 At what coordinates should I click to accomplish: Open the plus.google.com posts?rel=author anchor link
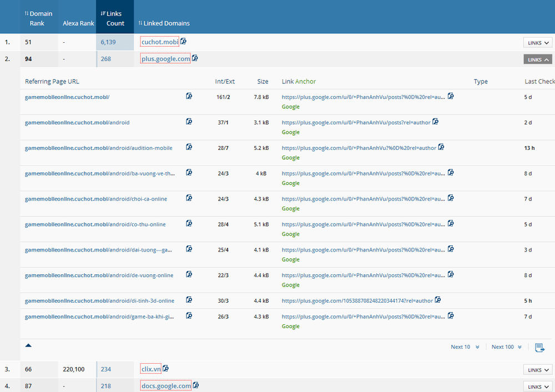click(356, 123)
